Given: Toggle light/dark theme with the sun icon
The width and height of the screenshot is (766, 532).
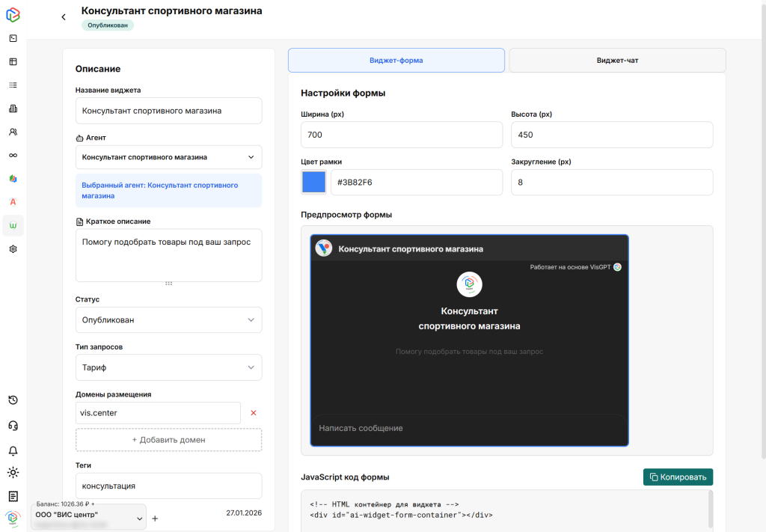Looking at the screenshot, I should tap(13, 472).
